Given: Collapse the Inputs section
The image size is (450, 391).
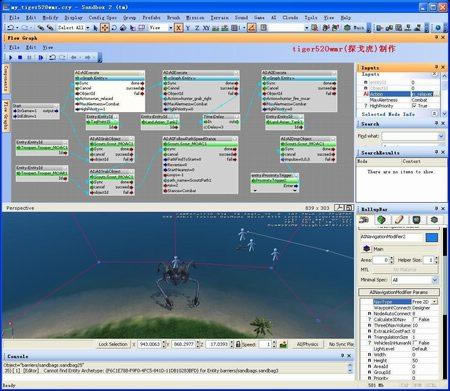Looking at the screenshot, I should click(435, 74).
